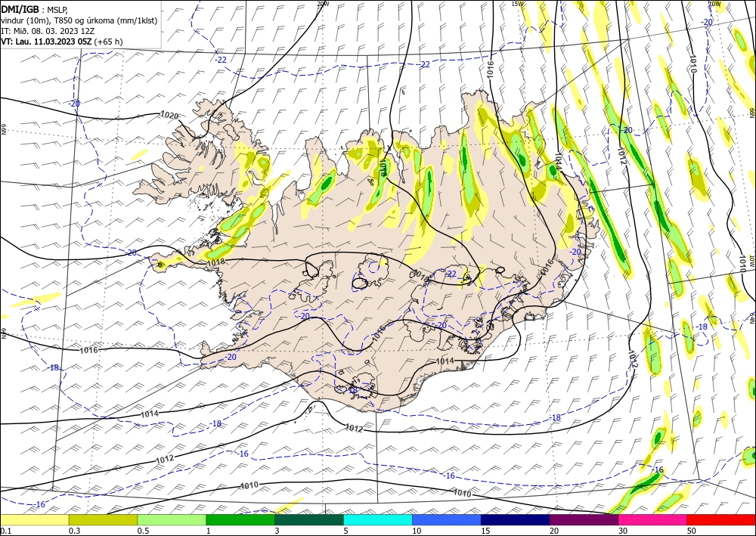Select the 'IT: Mið. 08. 03. 2023 12Z' line
This screenshot has height=536, width=756.
48,31
